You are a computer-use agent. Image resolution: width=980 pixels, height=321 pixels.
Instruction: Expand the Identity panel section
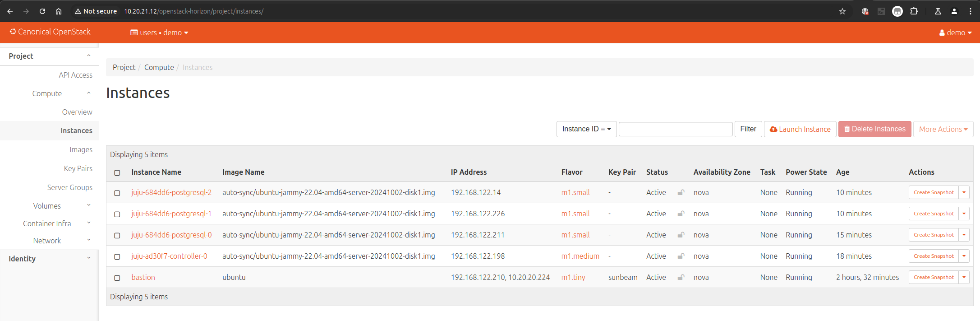(50, 259)
